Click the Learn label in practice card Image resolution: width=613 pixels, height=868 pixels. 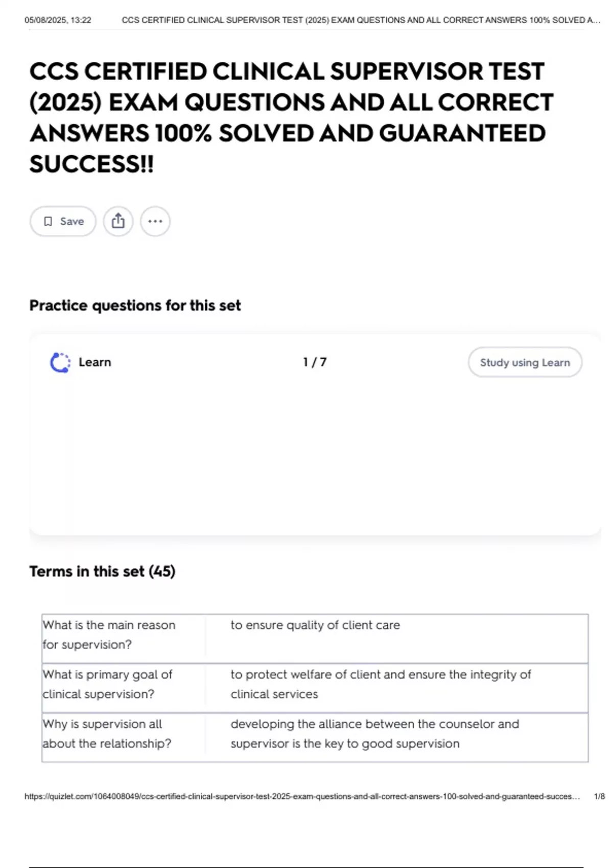tap(95, 362)
